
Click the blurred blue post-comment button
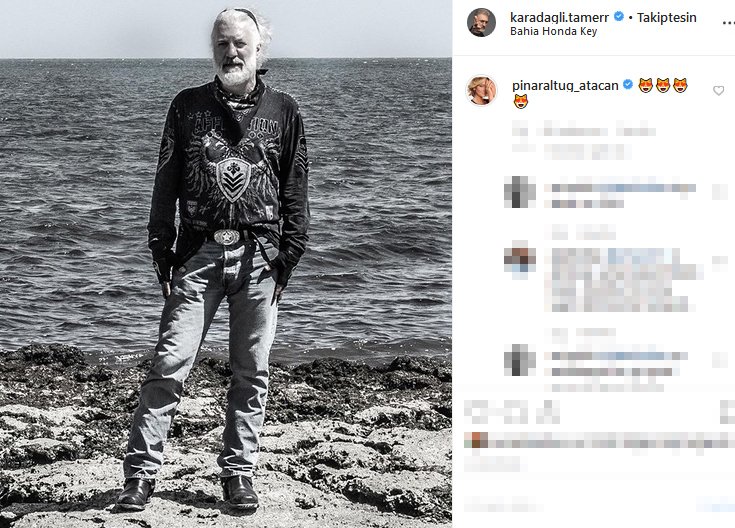click(716, 506)
